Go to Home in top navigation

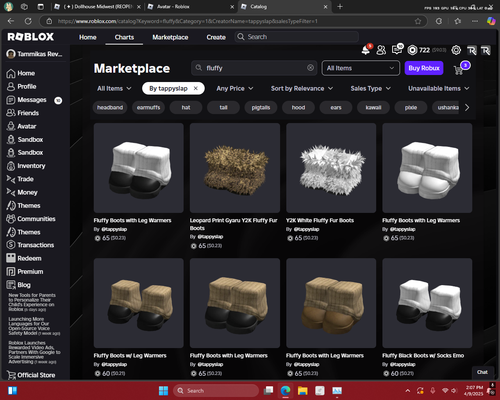click(x=88, y=37)
